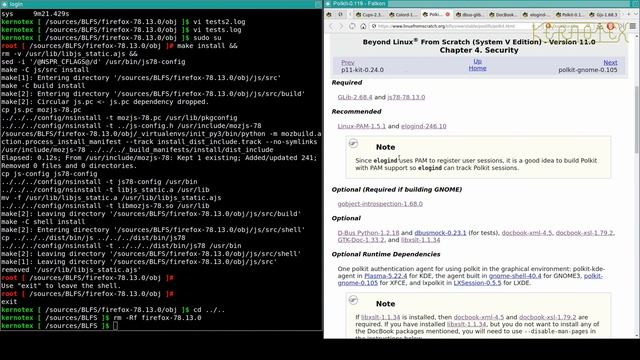Open the LXSession-0.5.5 link

[x=477, y=283]
